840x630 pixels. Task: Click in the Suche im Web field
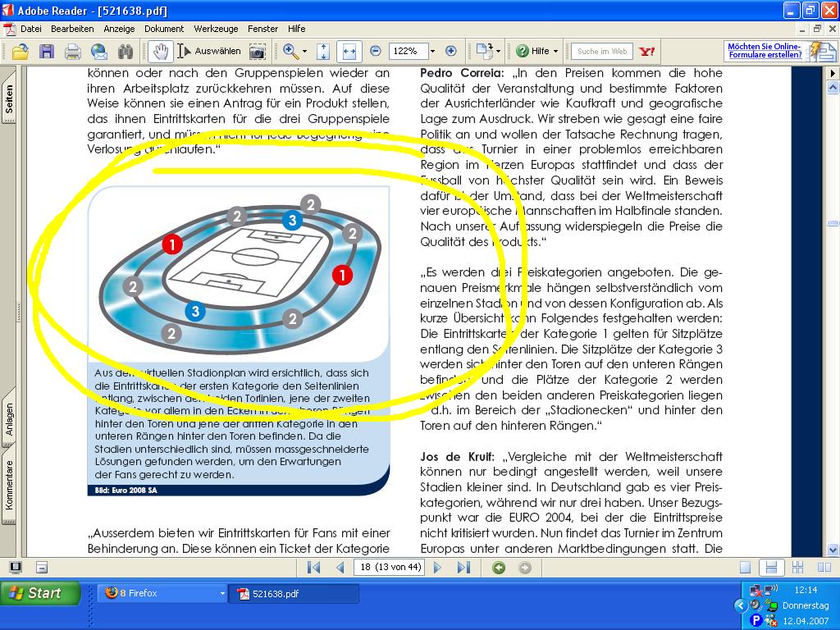click(x=601, y=51)
